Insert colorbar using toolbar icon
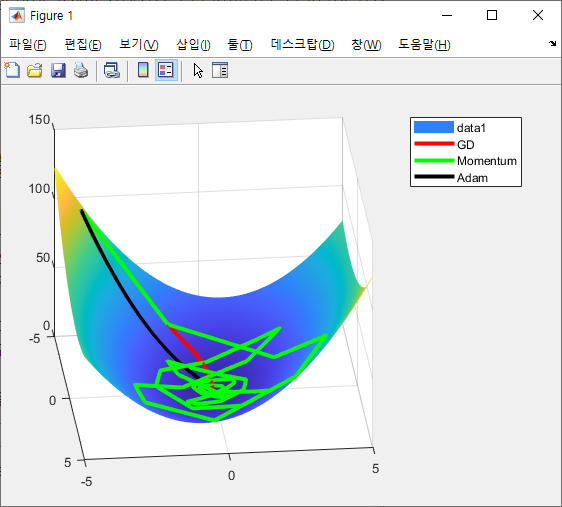Screen dimensions: 562x507 point(143,70)
